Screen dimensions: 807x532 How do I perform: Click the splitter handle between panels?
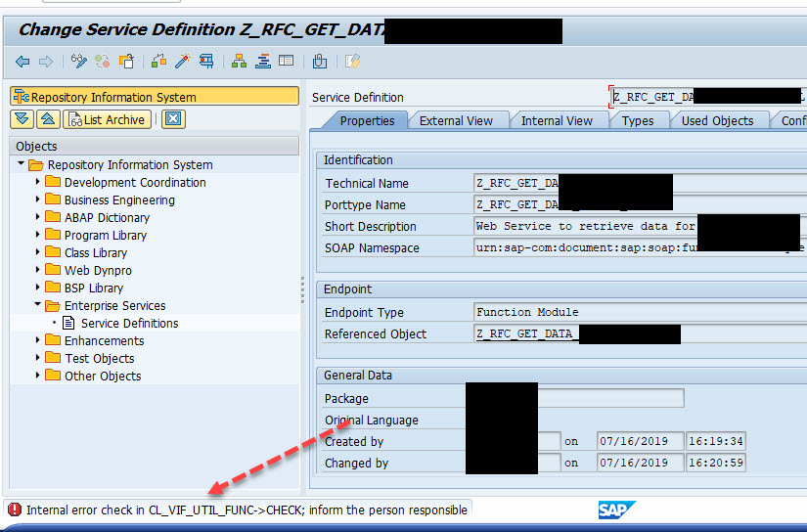point(302,289)
